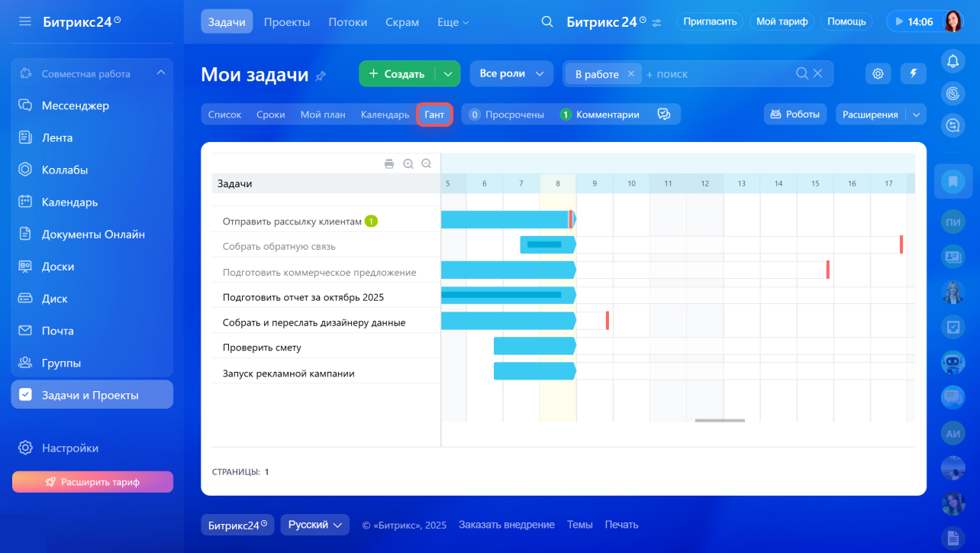The image size is (980, 553).
Task: Start the work time tracker 14:06
Action: pyautogui.click(x=913, y=21)
